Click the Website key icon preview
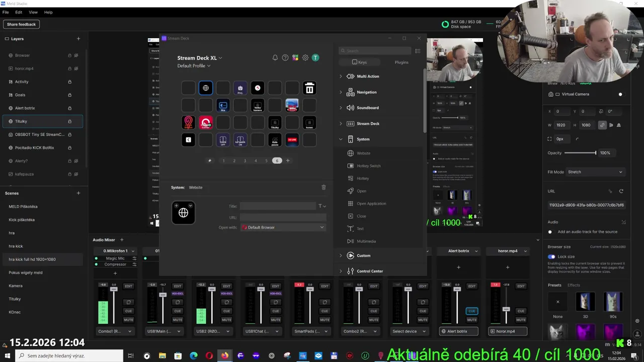The height and width of the screenshot is (362, 644). click(183, 213)
